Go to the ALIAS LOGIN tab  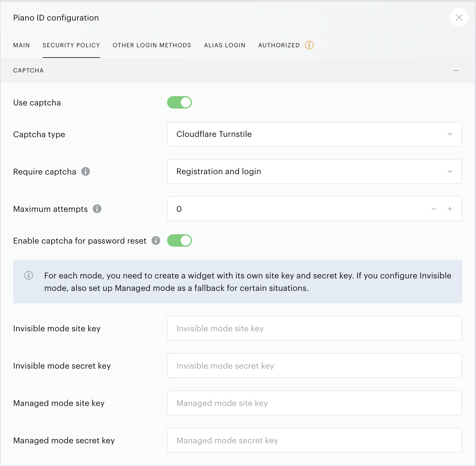click(225, 45)
